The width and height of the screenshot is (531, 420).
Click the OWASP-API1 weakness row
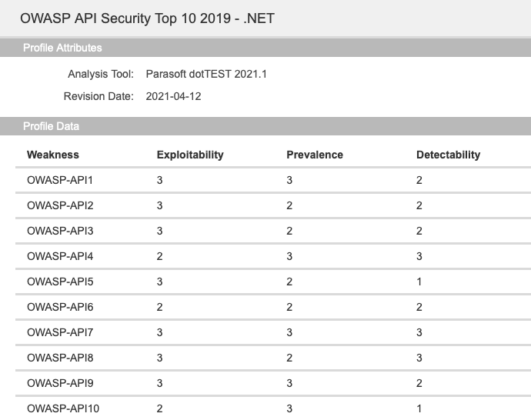click(x=273, y=180)
